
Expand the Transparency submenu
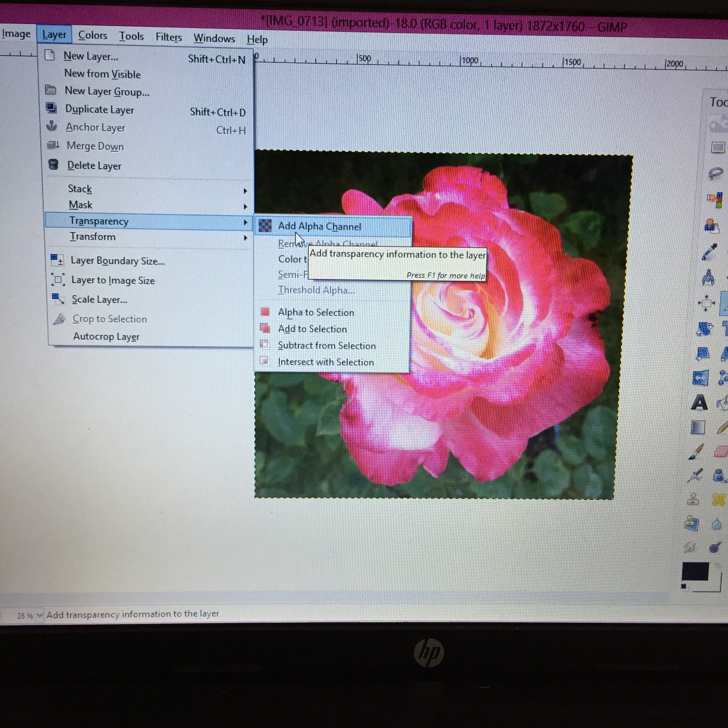pyautogui.click(x=148, y=222)
